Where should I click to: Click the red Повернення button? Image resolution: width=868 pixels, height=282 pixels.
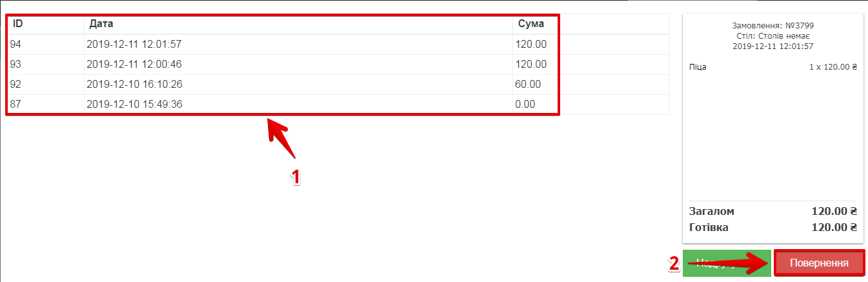[819, 263]
